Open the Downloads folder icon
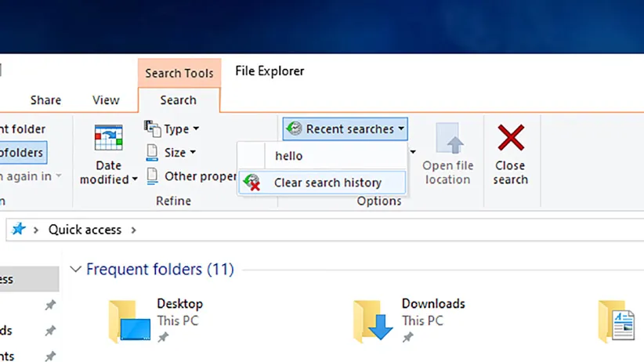644x362 pixels. click(372, 320)
